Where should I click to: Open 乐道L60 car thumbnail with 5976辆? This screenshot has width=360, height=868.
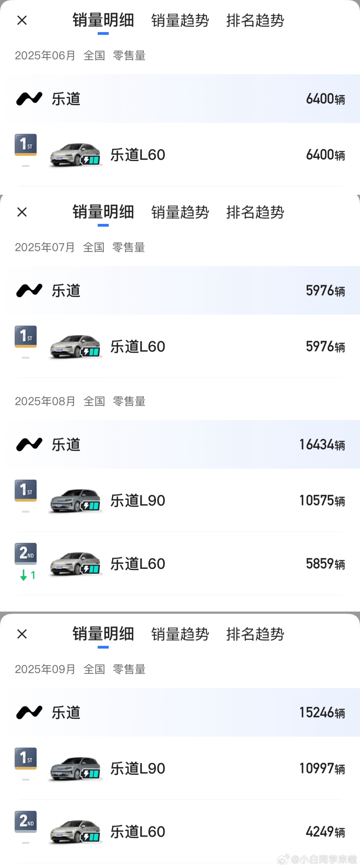coord(75,346)
